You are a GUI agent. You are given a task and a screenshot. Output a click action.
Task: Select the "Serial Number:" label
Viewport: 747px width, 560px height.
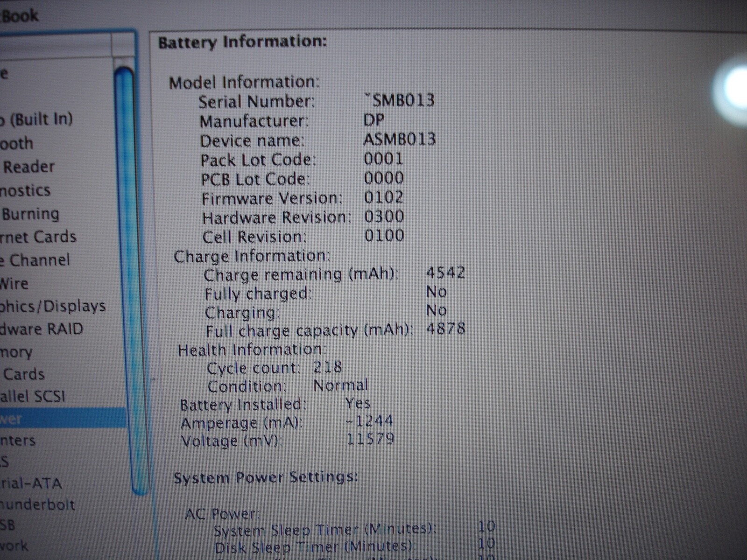tap(257, 101)
